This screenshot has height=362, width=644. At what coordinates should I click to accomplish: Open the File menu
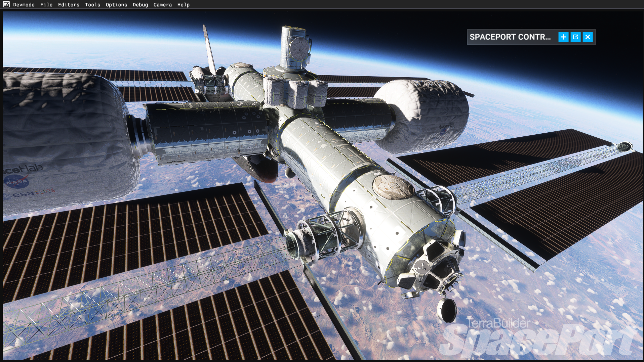[46, 5]
